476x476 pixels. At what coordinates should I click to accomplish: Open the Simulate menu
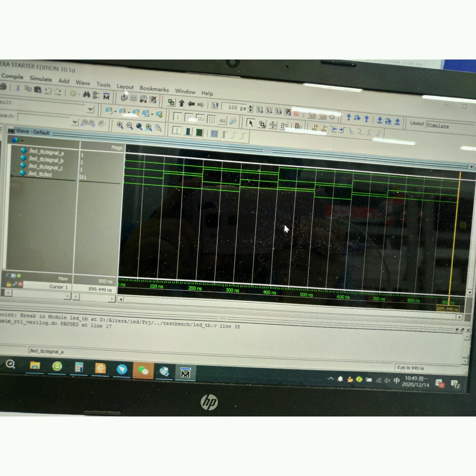[x=41, y=79]
